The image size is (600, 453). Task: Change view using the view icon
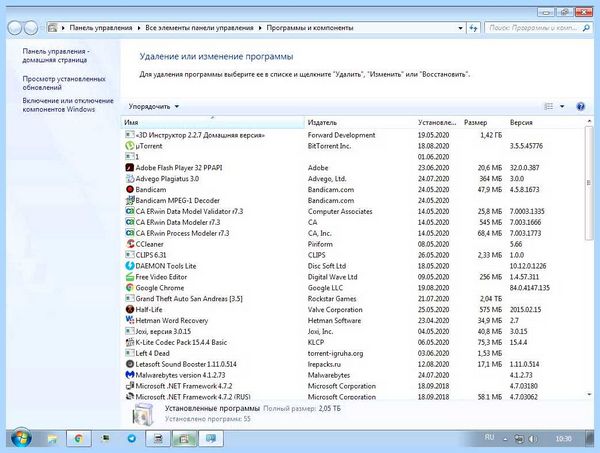point(549,106)
